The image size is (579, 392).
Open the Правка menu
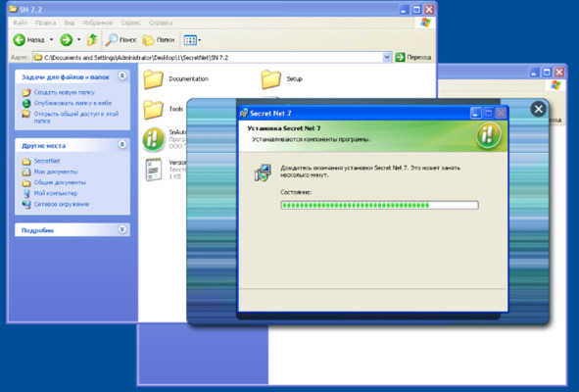pyautogui.click(x=45, y=23)
